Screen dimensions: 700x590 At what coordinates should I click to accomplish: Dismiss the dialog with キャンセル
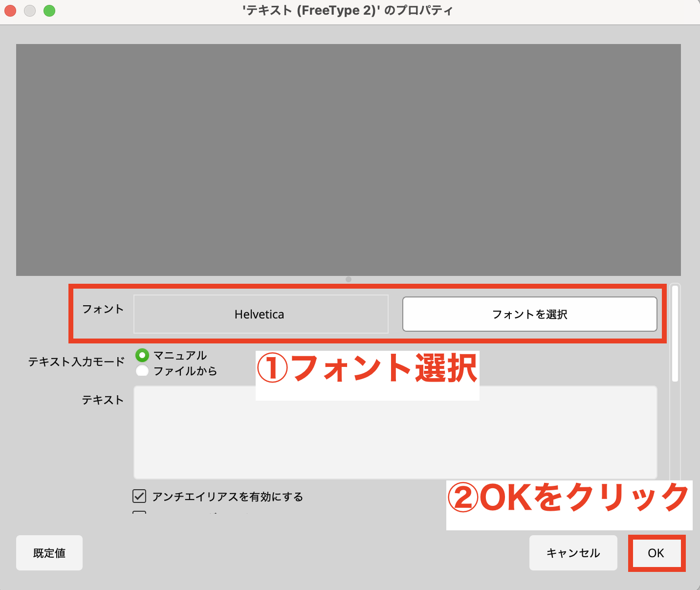tap(573, 553)
